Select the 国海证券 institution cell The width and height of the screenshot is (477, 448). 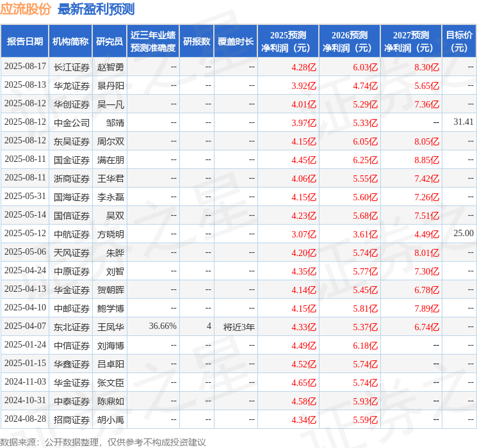(72, 197)
